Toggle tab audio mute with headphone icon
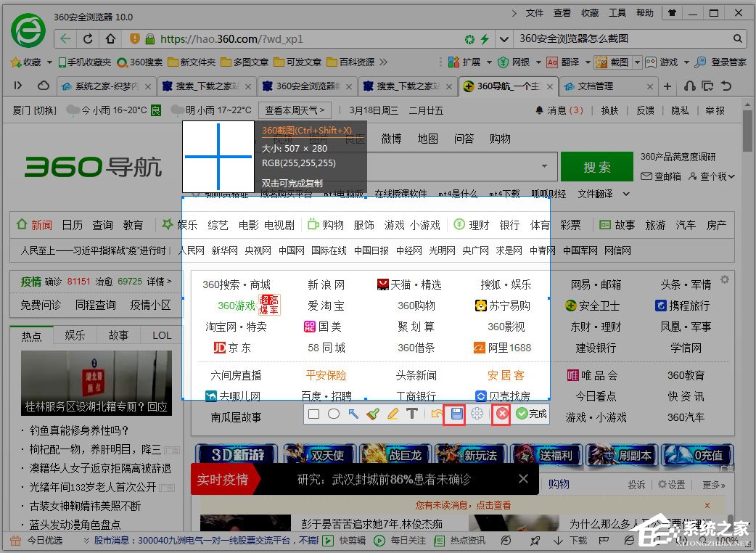Image resolution: width=756 pixels, height=553 pixels. (689, 86)
